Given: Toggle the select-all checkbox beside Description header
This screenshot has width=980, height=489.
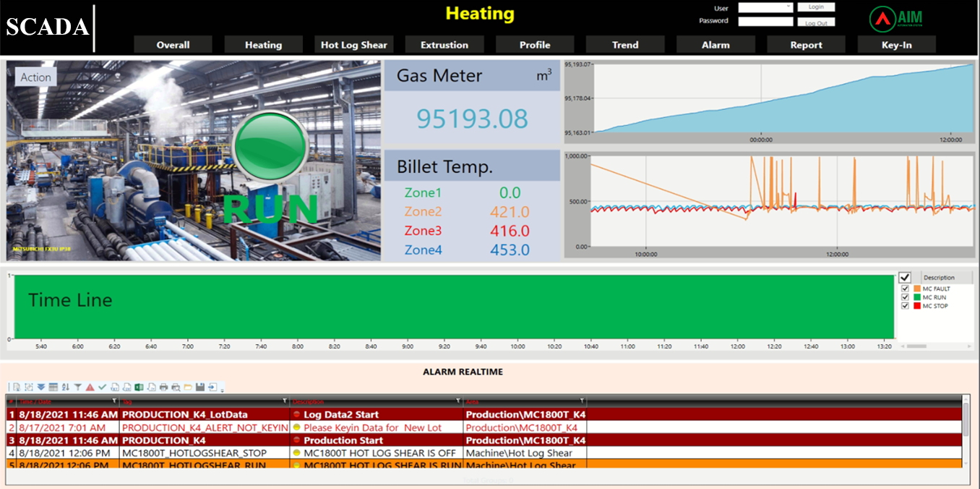Looking at the screenshot, I should (x=905, y=277).
